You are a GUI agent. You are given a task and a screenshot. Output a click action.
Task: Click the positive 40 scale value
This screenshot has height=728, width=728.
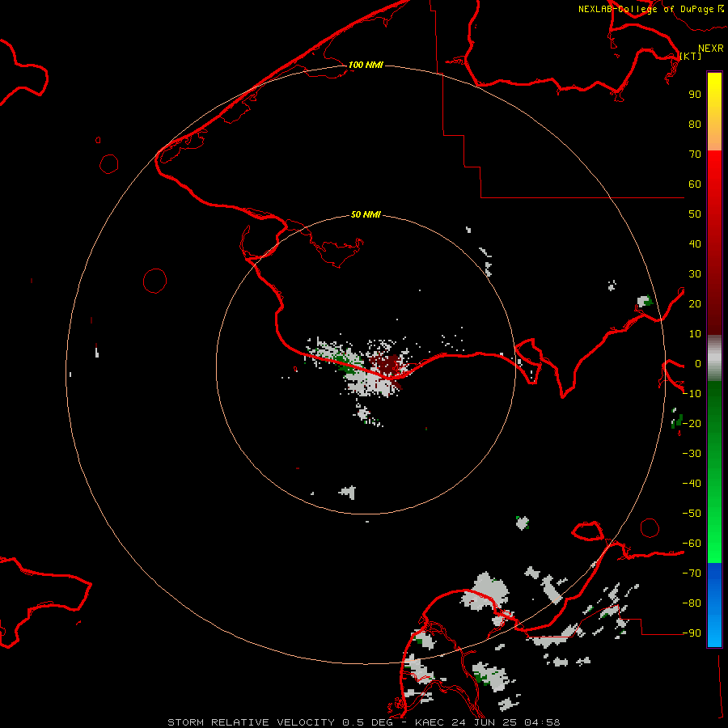(695, 243)
